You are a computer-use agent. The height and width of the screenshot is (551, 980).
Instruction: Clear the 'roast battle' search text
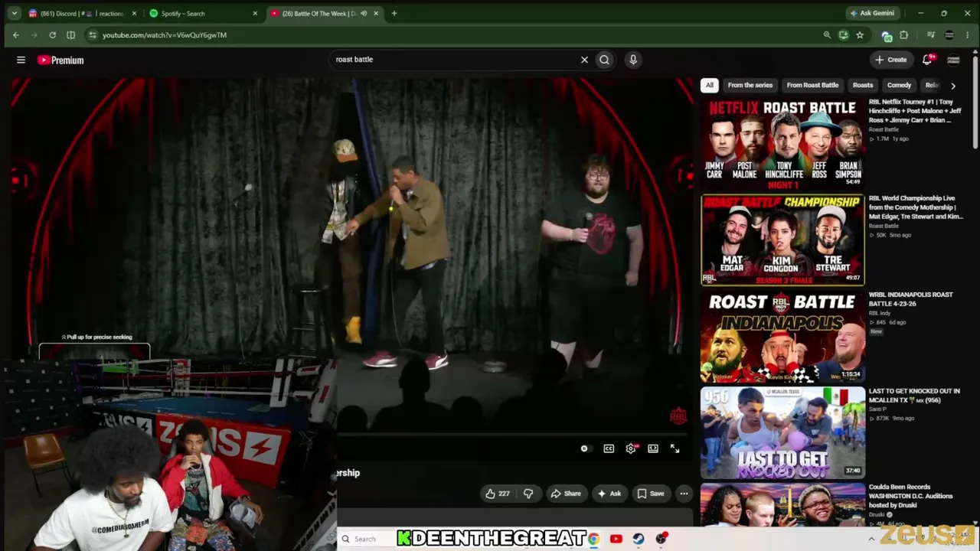click(584, 60)
